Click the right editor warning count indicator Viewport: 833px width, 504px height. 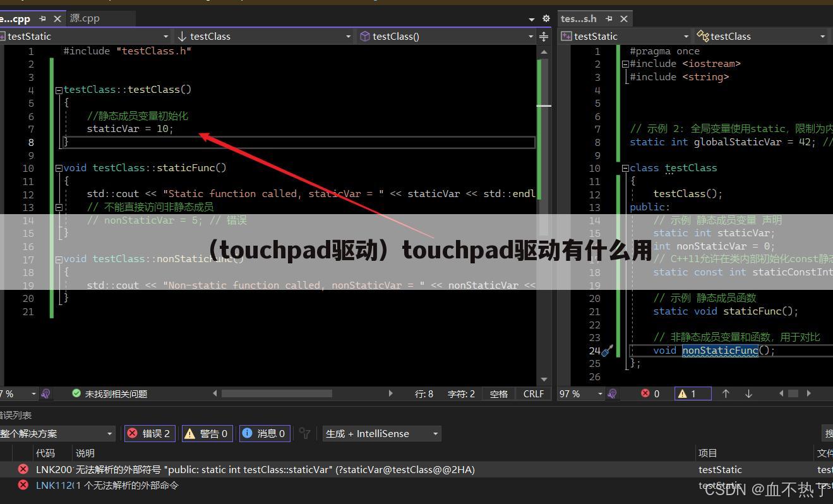pyautogui.click(x=693, y=393)
